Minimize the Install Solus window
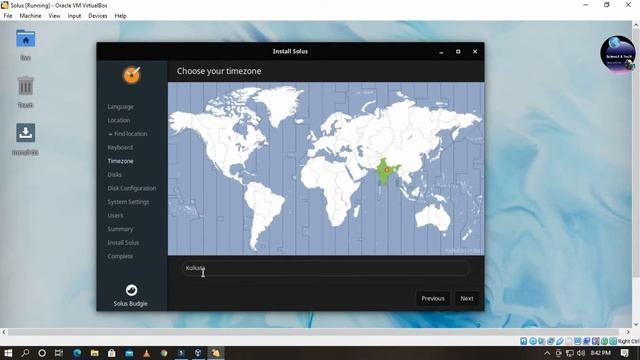This screenshot has width=640, height=360. pos(441,52)
